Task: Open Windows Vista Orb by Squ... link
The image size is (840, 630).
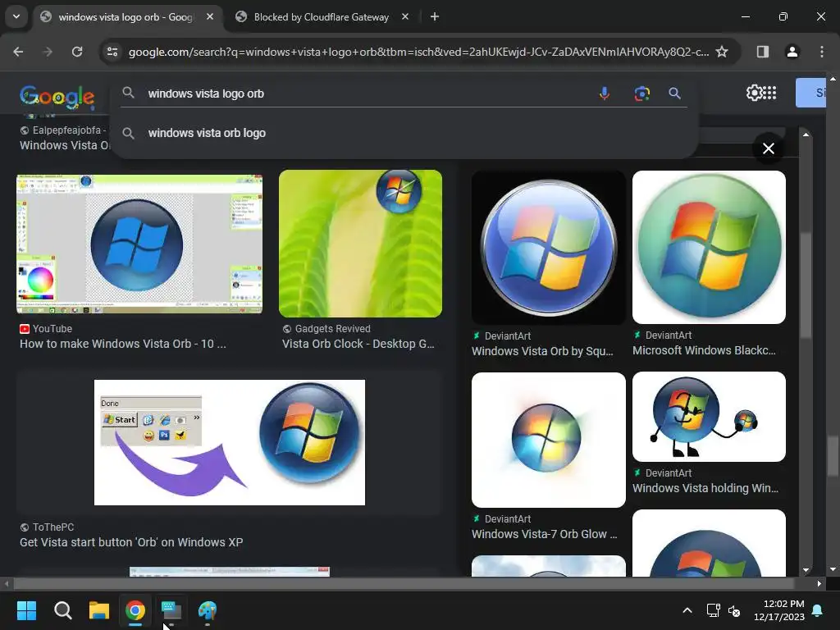Action: coord(542,351)
